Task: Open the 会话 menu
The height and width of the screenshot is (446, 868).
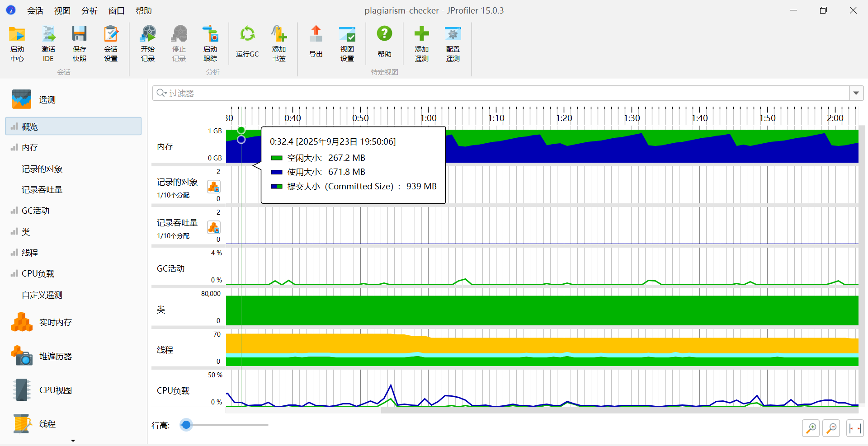Action: [x=35, y=10]
